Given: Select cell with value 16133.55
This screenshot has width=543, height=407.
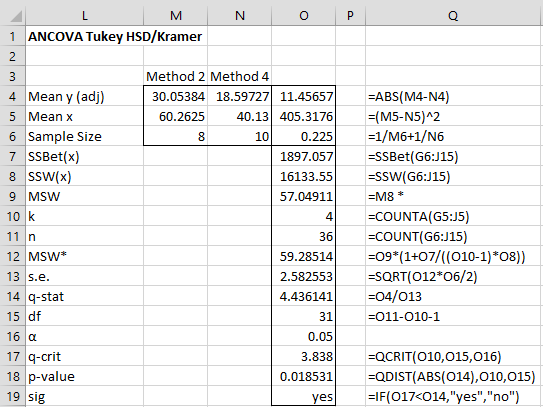Looking at the screenshot, I should pos(303,176).
